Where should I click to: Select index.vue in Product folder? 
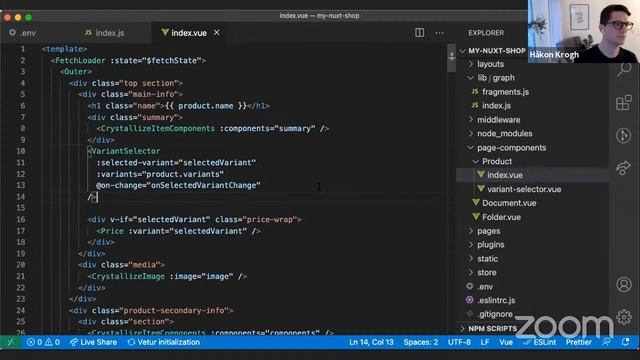[504, 175]
